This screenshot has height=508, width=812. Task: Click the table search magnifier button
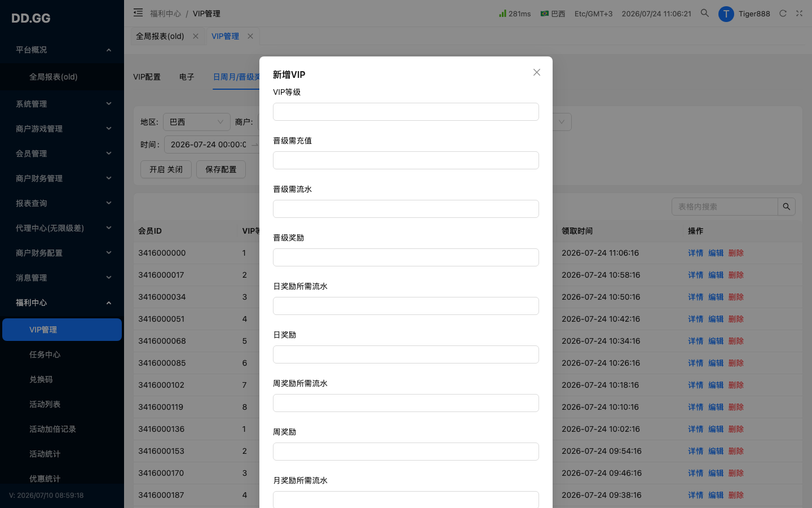pos(787,207)
